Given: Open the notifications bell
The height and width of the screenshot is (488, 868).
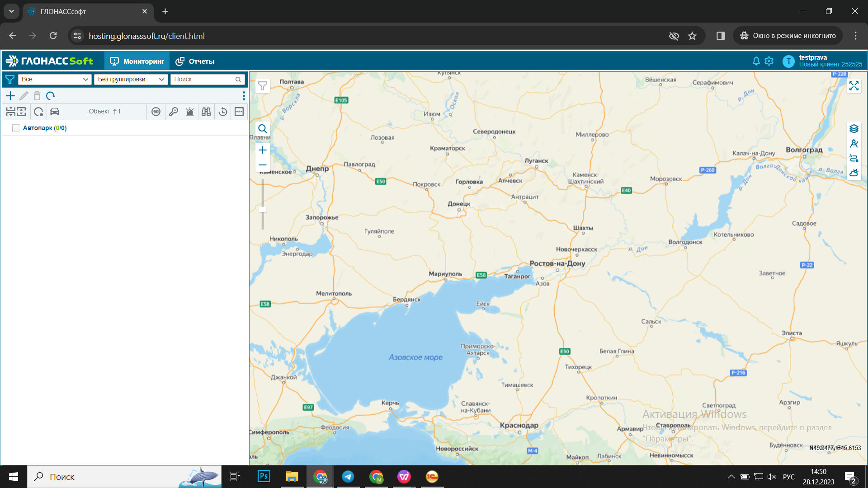Looking at the screenshot, I should point(756,61).
